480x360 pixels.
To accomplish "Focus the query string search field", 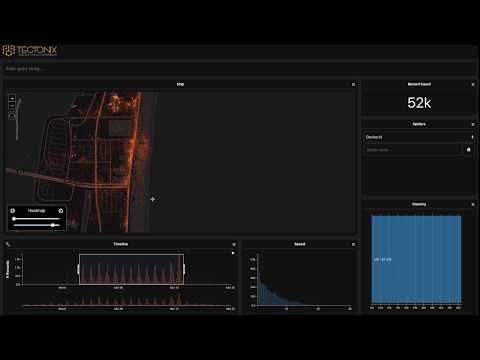I will coord(240,69).
